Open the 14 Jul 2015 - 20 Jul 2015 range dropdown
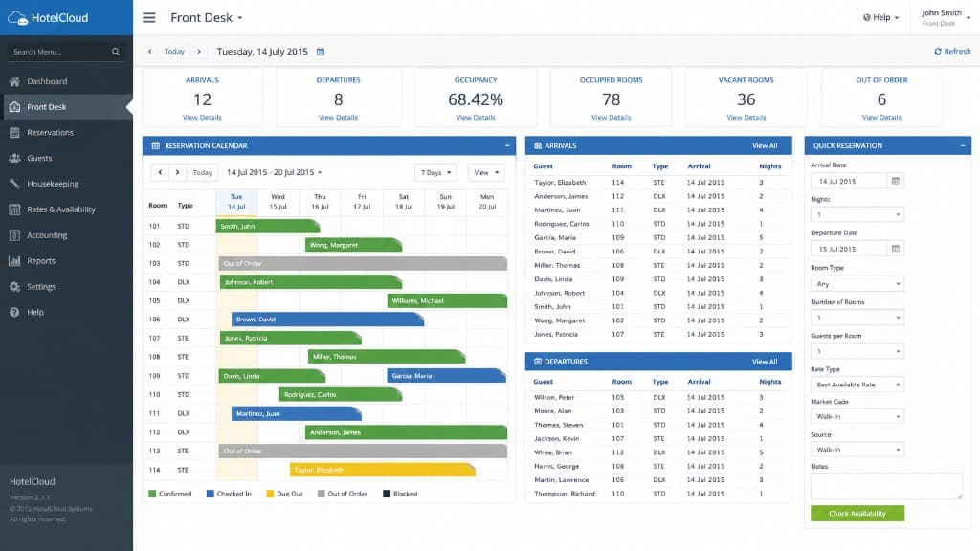Screen dimensions: 980x551 click(275, 172)
